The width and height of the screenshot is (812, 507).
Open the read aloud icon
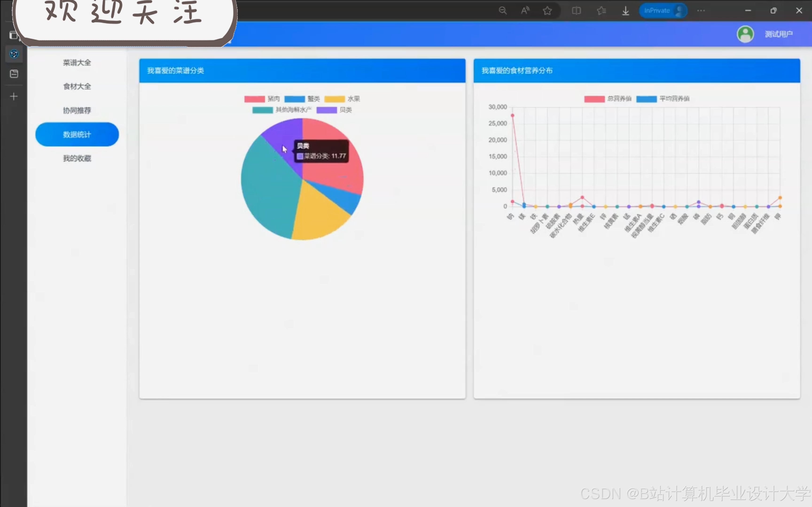point(525,11)
